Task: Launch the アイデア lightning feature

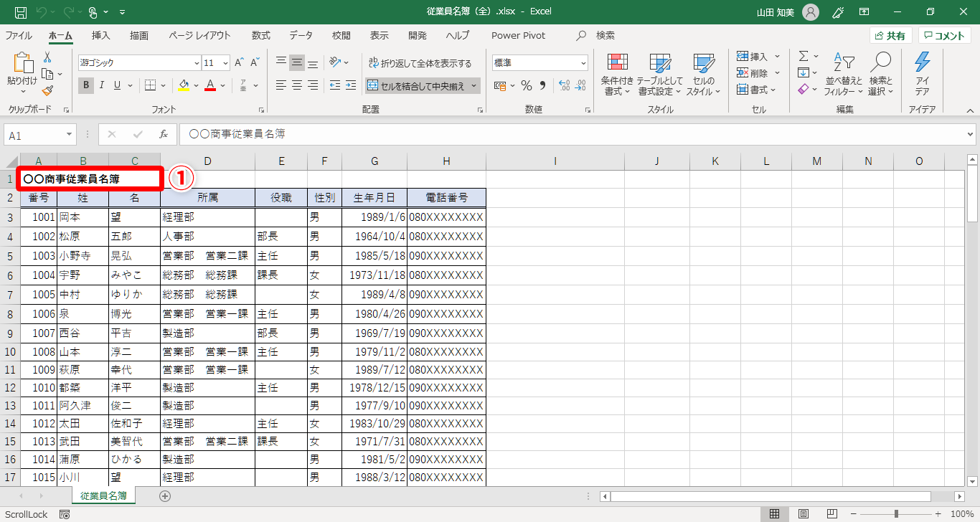Action: coord(922,75)
